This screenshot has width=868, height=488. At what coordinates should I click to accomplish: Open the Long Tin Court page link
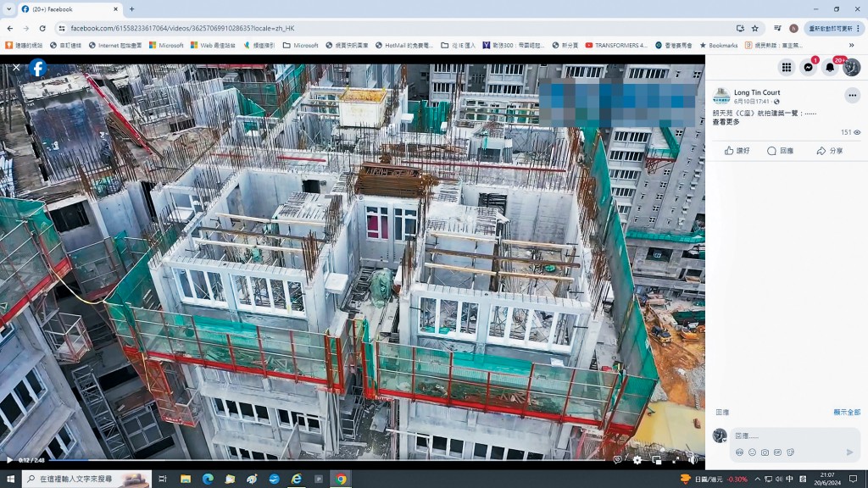click(757, 92)
